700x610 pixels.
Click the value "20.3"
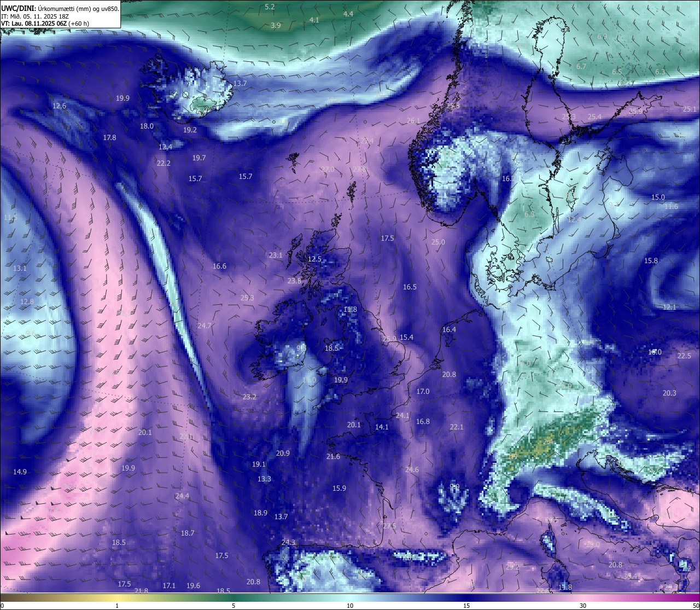[x=669, y=393]
